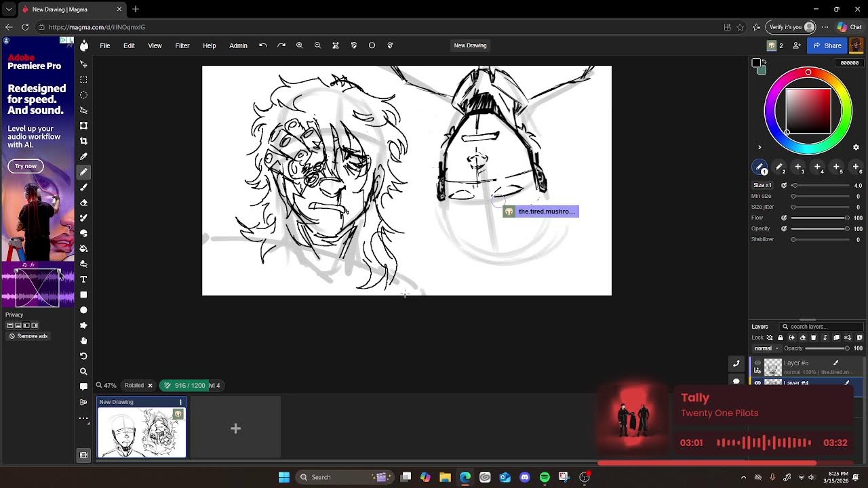Click the undo arrow
Viewport: 868px width, 488px height.
pyautogui.click(x=263, y=45)
